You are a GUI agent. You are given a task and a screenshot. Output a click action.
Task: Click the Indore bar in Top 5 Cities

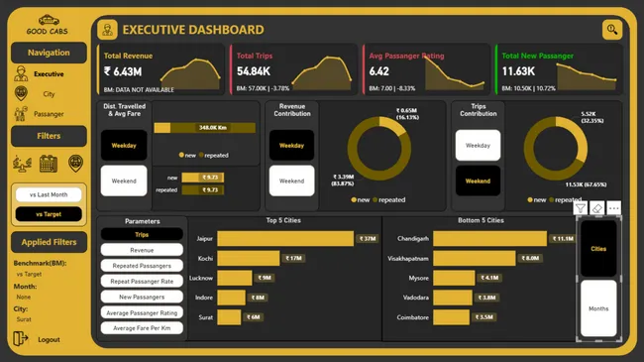pyautogui.click(x=231, y=298)
